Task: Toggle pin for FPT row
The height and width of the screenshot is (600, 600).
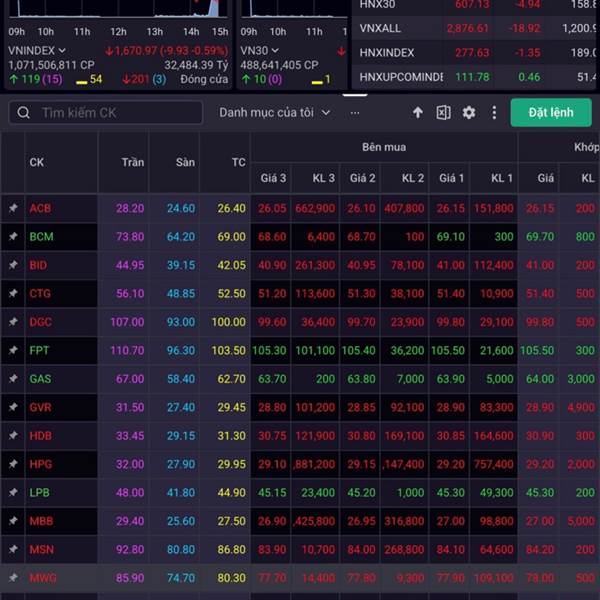Action: (x=13, y=350)
